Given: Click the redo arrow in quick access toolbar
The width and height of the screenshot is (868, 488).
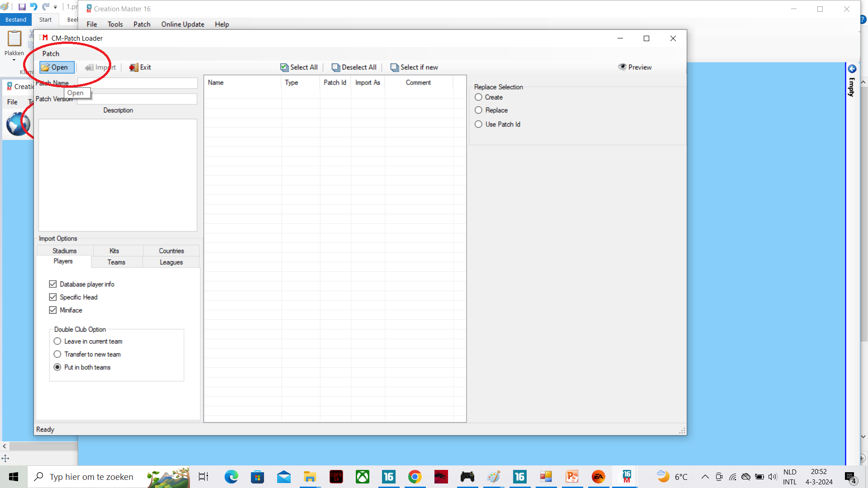Looking at the screenshot, I should (x=46, y=7).
